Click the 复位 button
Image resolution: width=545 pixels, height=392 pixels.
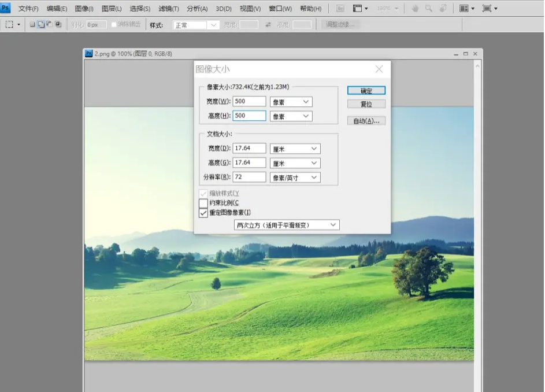tap(366, 104)
